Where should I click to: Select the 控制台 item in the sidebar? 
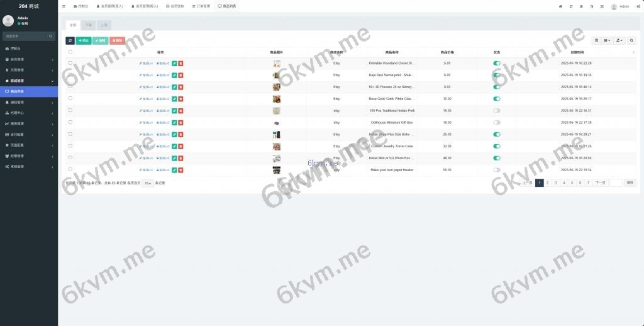29,48
